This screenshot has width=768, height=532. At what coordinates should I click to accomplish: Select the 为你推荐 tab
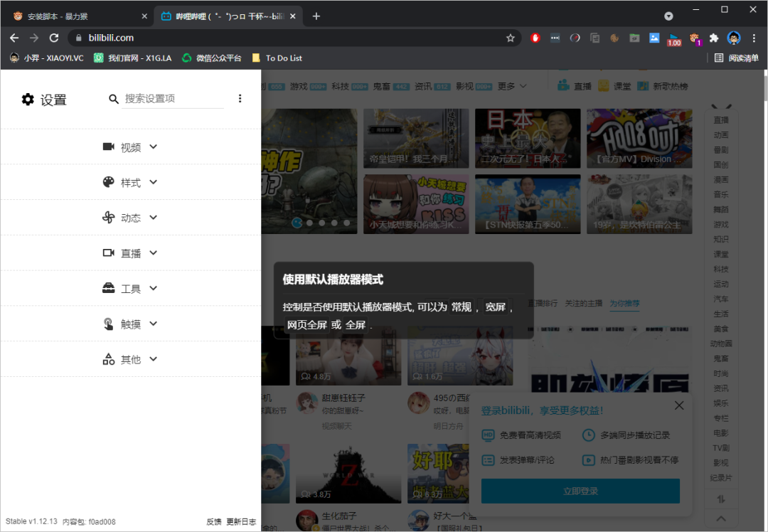(x=624, y=304)
